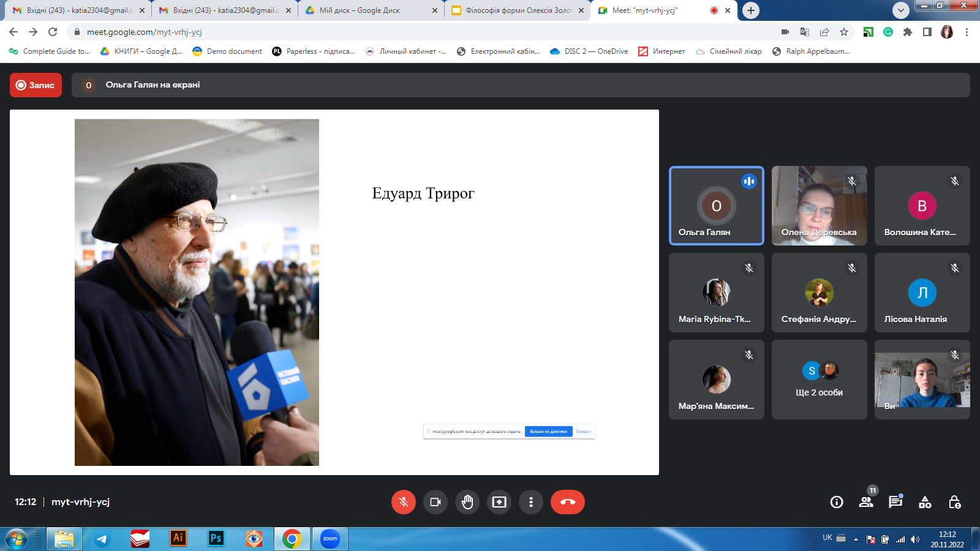Bookmark this page with star icon
Image resolution: width=980 pixels, height=551 pixels.
844,32
